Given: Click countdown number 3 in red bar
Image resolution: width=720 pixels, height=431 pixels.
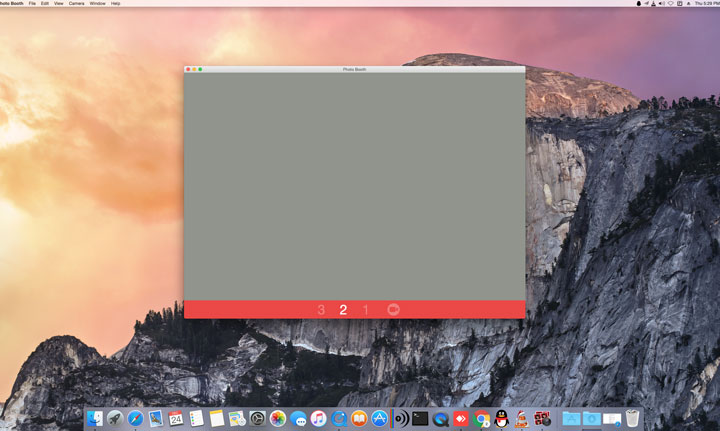Looking at the screenshot, I should [x=321, y=310].
